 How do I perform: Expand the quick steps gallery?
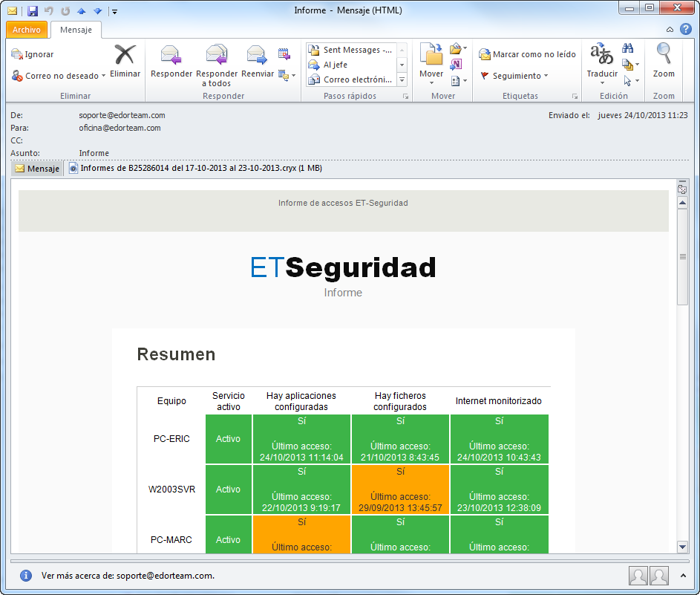[x=402, y=79]
